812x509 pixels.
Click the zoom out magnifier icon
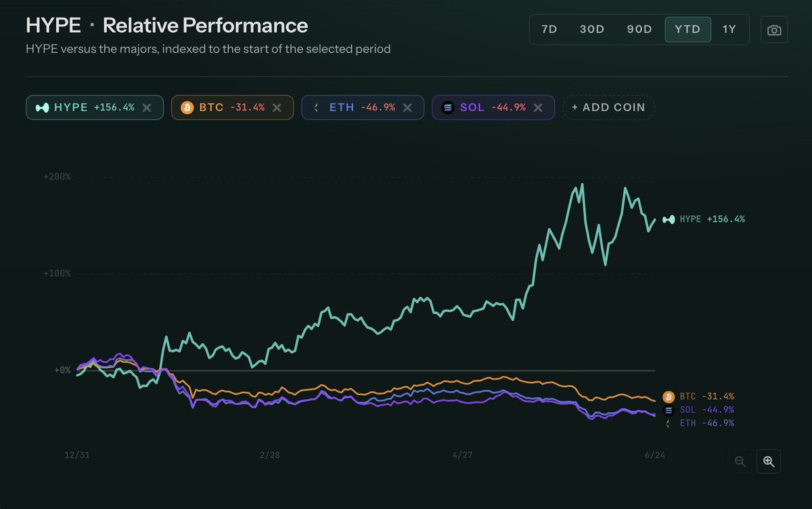(740, 461)
